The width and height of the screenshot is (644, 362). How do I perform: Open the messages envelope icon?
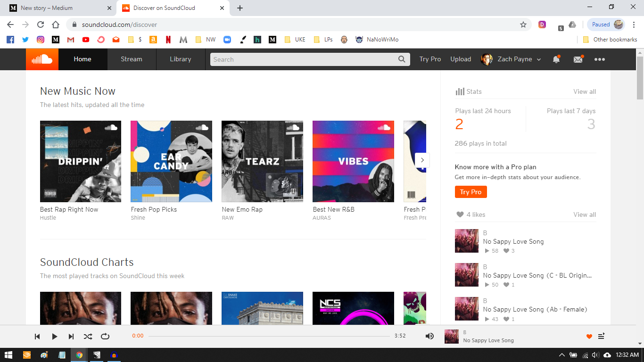pyautogui.click(x=578, y=59)
